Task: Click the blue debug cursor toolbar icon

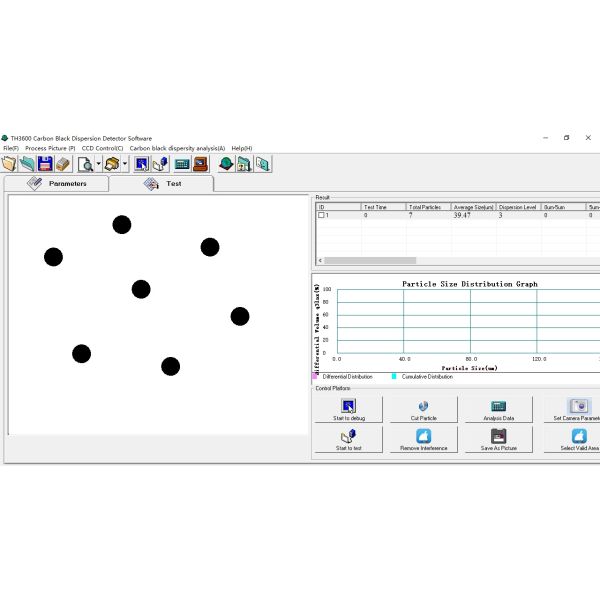Action: coord(141,163)
